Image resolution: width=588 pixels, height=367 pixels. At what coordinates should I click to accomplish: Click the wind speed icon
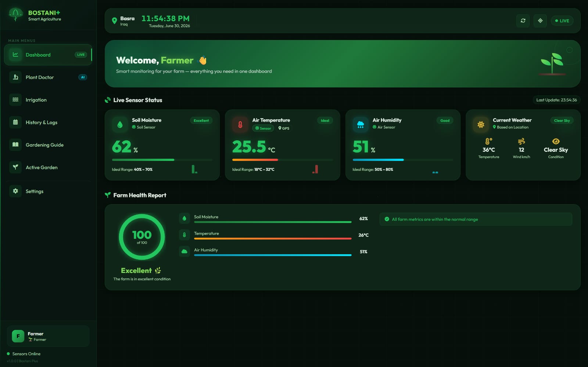coord(521,141)
